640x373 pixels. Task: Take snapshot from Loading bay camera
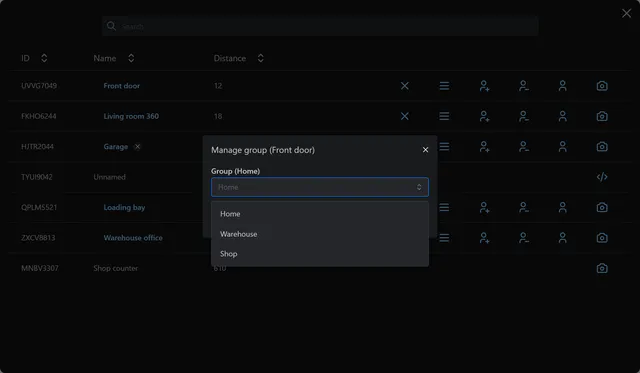(602, 207)
